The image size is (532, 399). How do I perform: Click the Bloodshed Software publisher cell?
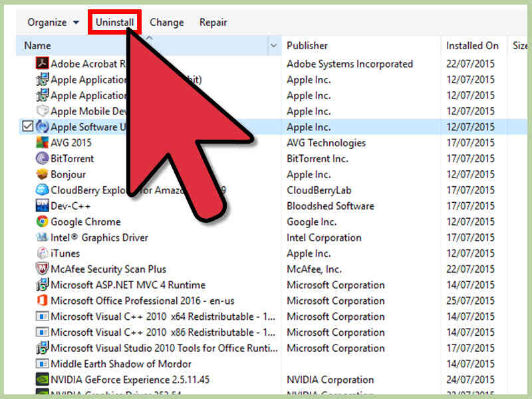331,206
